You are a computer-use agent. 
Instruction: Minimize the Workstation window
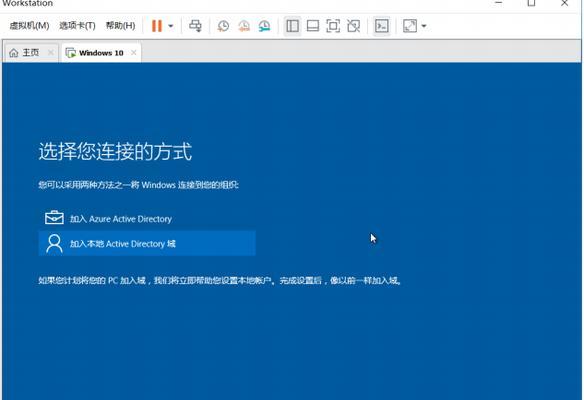coord(499,3)
